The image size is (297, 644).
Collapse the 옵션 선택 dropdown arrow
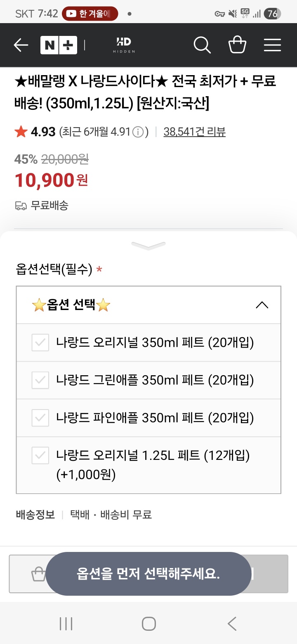(262, 305)
